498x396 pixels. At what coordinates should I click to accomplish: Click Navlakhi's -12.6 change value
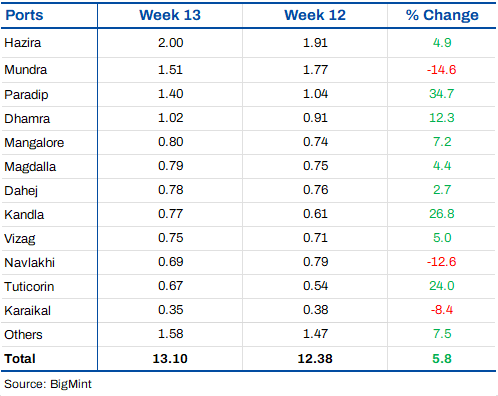441,262
